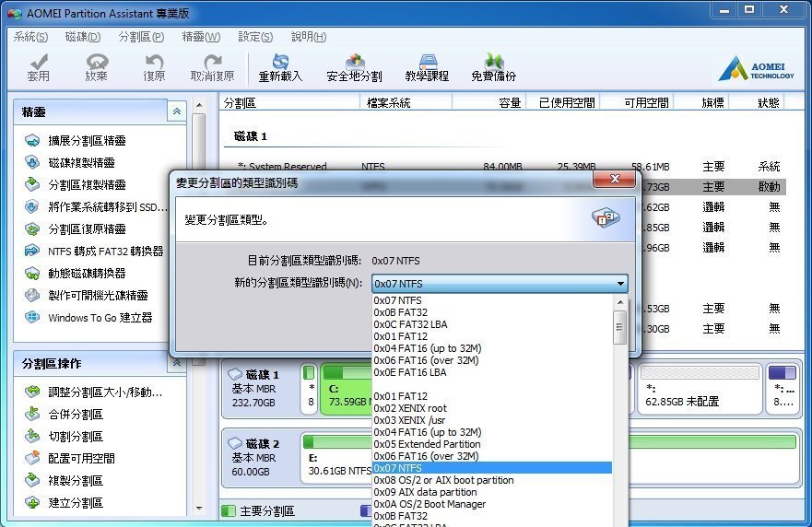The width and height of the screenshot is (812, 527).
Task: Launch the Extend Partition Wizard (擴展分割區精靈)
Action: (87, 140)
